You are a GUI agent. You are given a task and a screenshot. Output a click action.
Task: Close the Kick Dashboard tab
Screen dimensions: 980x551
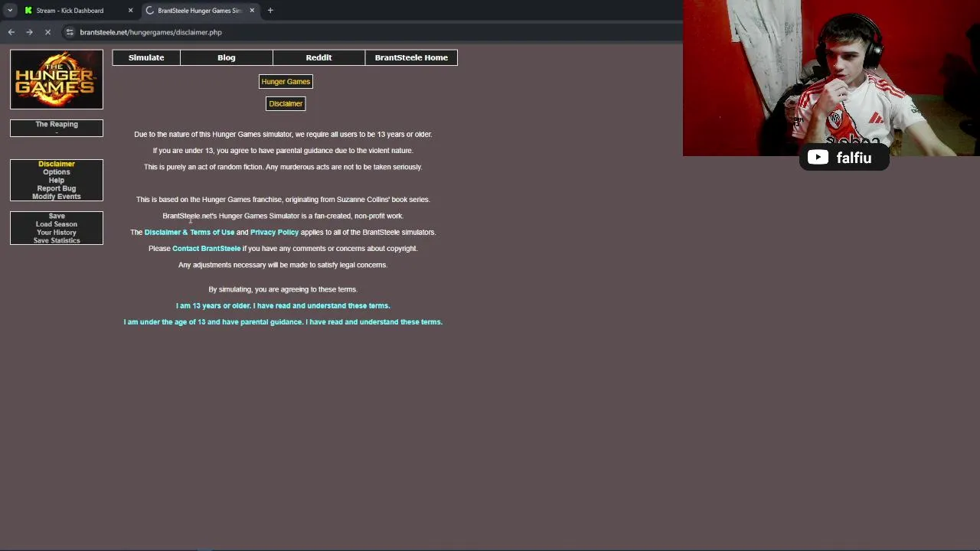pos(130,11)
